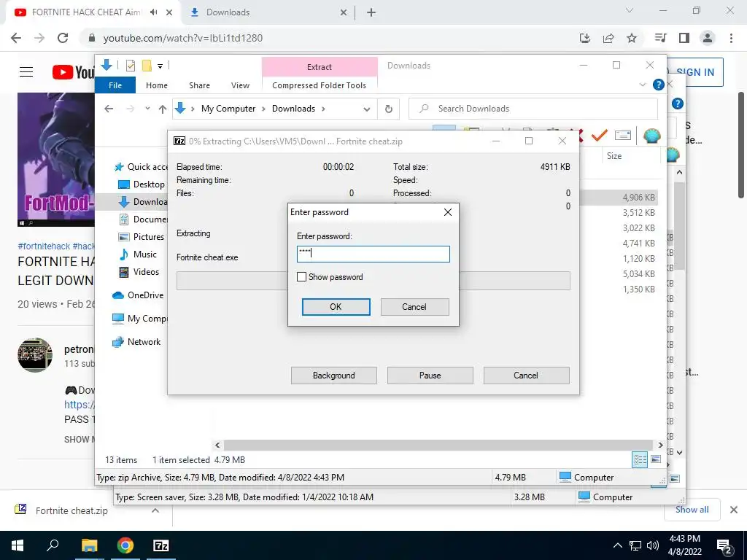
Task: Open Chrome side panel icon
Action: click(684, 38)
